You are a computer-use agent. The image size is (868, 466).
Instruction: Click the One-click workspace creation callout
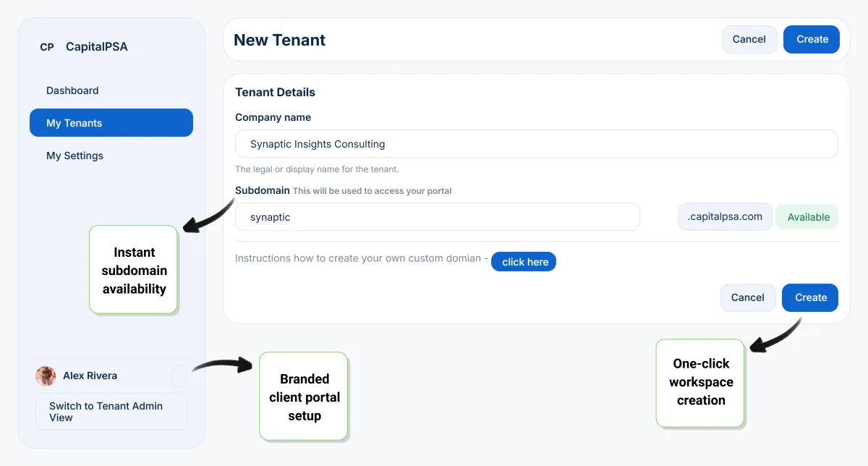click(700, 382)
